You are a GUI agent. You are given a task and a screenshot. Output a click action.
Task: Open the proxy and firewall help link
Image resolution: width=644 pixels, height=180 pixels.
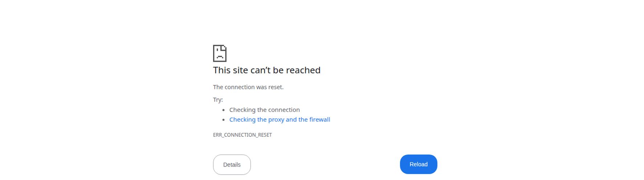pos(280,119)
